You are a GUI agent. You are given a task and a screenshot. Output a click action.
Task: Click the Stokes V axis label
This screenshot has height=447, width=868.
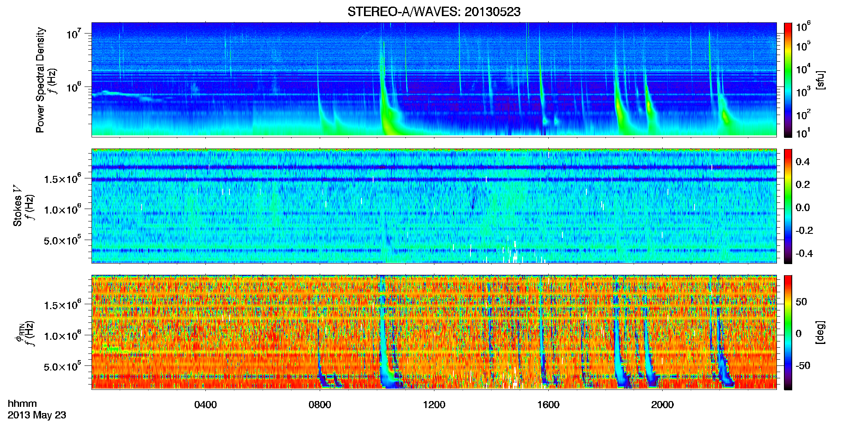click(x=17, y=206)
